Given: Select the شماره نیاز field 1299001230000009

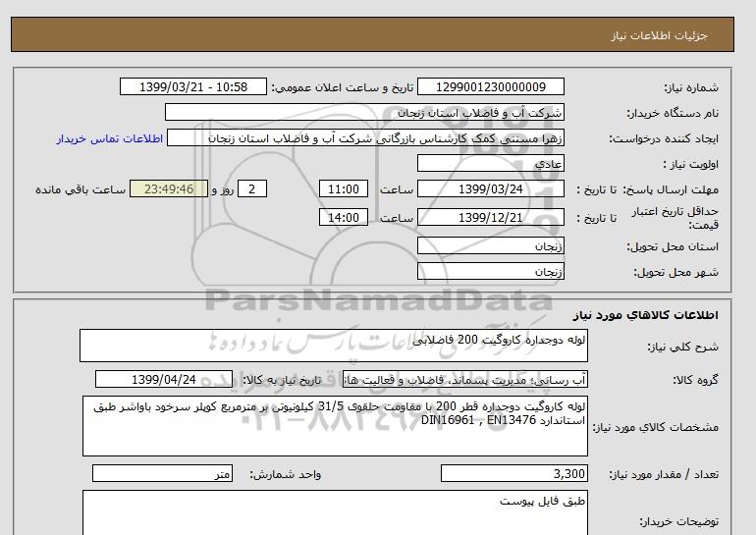Looking at the screenshot, I should (x=490, y=87).
